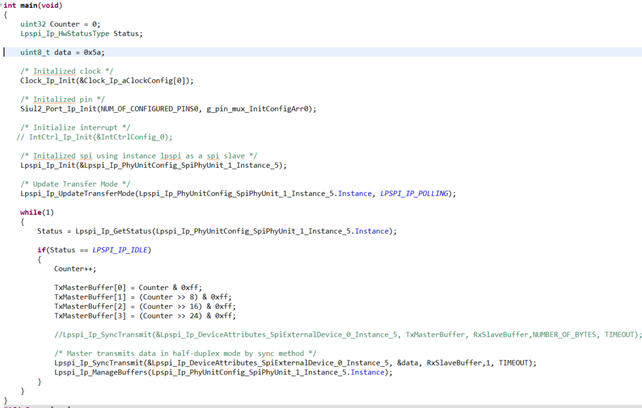Click the TxMasterBuffer[3] assignment line
Screen dimensions: 642x408
click(x=145, y=316)
